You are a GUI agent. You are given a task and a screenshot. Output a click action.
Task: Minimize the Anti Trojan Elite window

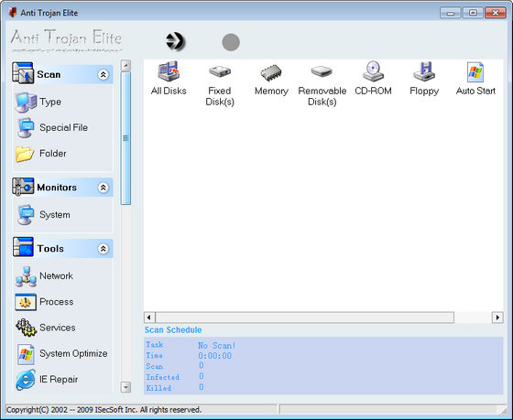451,13
